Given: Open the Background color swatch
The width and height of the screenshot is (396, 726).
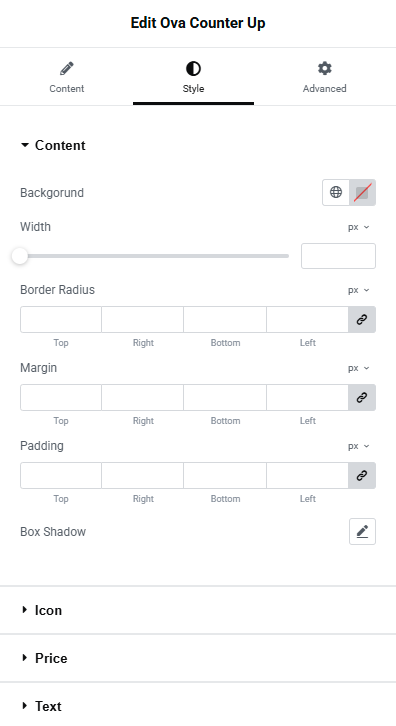Looking at the screenshot, I should (x=362, y=192).
